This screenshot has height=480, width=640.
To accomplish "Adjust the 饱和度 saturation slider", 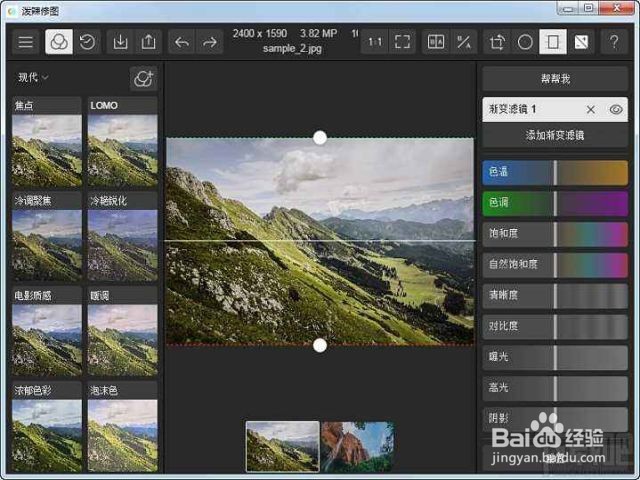I will 555,234.
